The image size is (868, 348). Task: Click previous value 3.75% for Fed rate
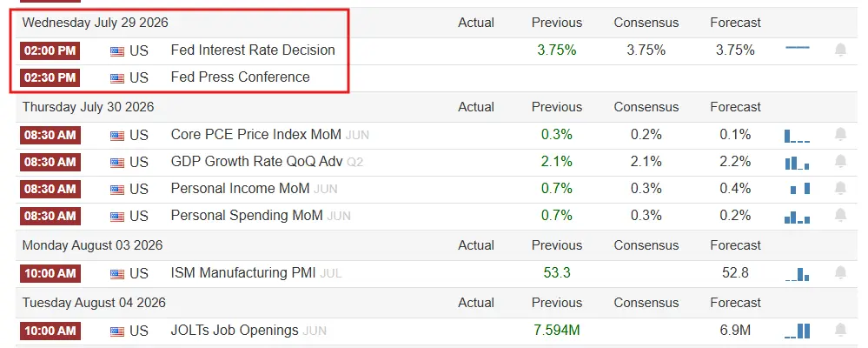(557, 50)
